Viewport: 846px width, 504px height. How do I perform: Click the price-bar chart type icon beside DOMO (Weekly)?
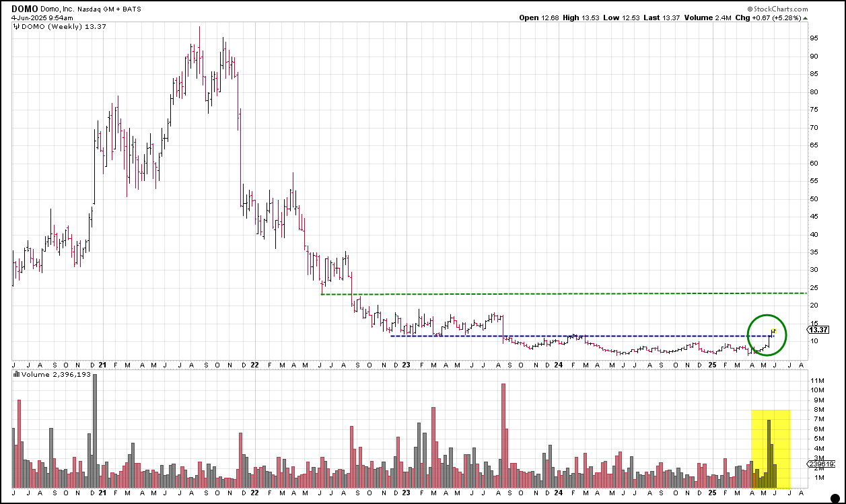(x=17, y=26)
